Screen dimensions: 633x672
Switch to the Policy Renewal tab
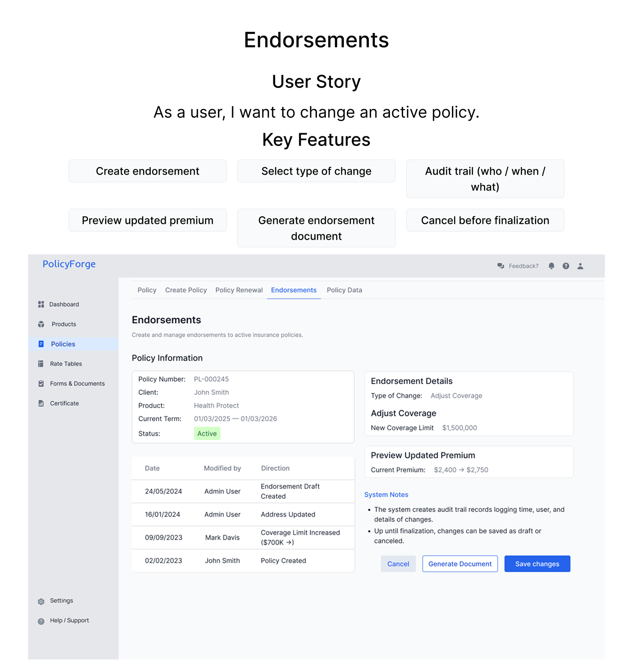coord(239,290)
